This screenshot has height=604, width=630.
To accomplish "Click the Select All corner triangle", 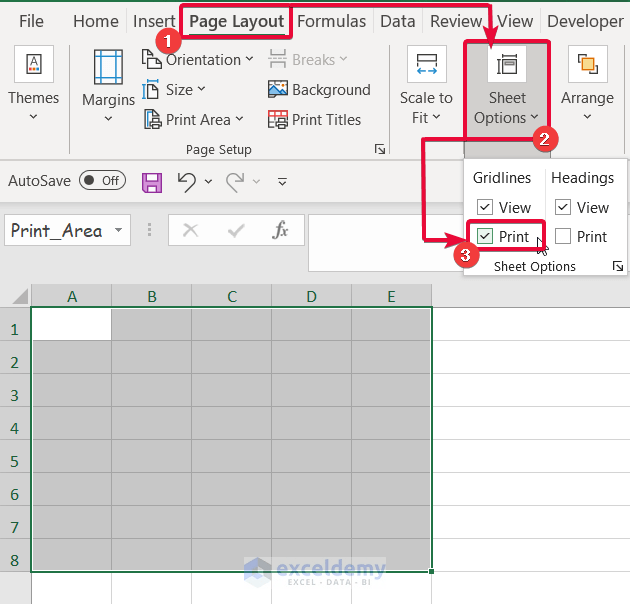I will (20, 297).
